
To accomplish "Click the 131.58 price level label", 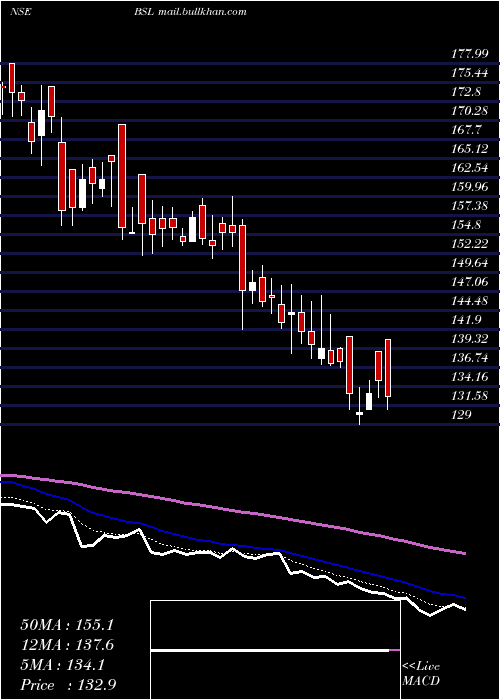I will pyautogui.click(x=470, y=396).
